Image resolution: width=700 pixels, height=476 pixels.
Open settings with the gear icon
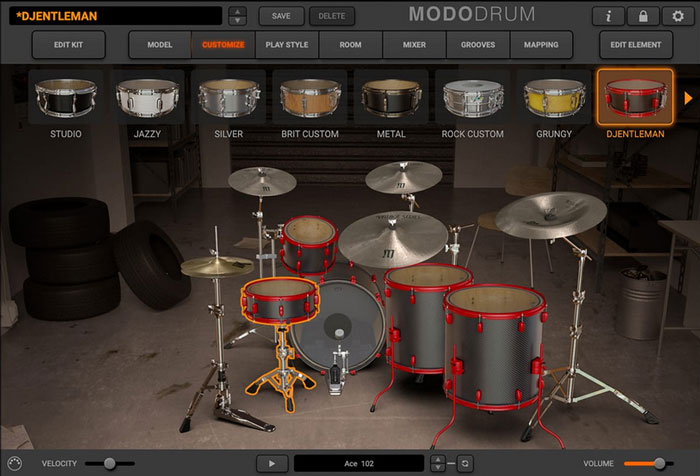pos(678,16)
